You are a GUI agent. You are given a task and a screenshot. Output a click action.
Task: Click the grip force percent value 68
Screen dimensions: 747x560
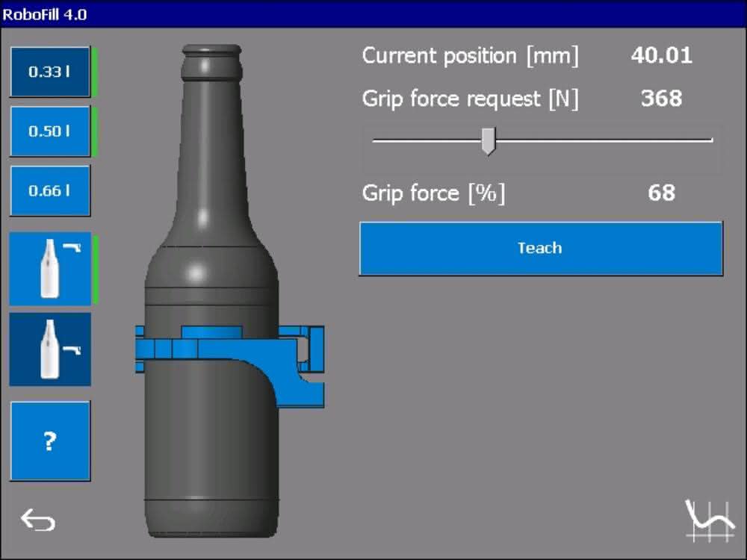[661, 193]
